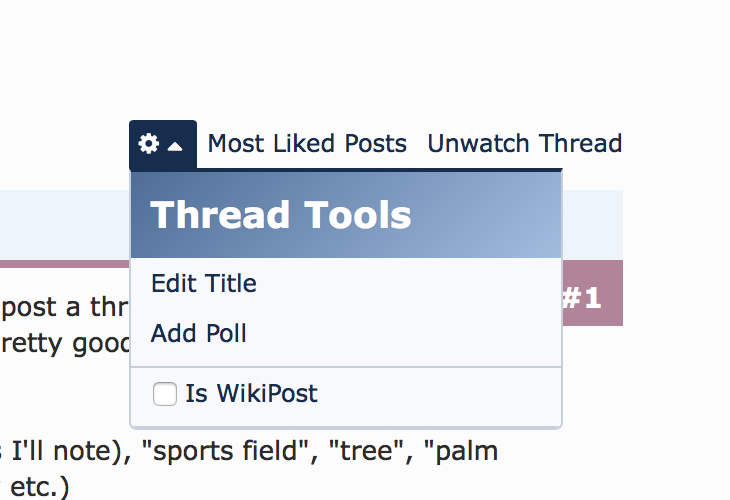Click blank area above toolbar to dismiss menu
This screenshot has height=500, width=730.
[x=365, y=56]
